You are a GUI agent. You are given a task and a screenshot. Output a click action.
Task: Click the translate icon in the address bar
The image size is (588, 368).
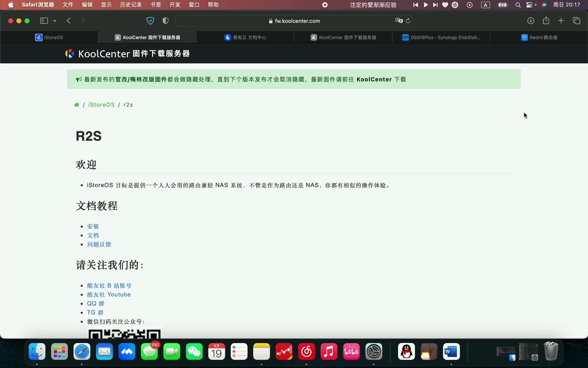pos(398,21)
